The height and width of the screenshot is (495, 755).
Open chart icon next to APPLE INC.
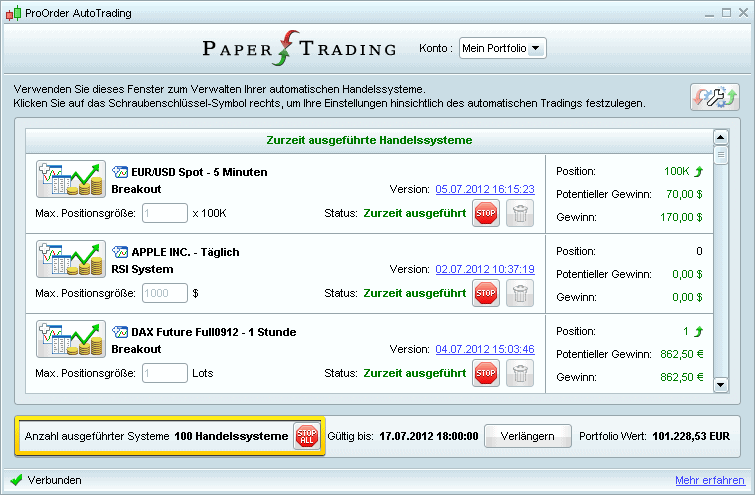[x=120, y=252]
